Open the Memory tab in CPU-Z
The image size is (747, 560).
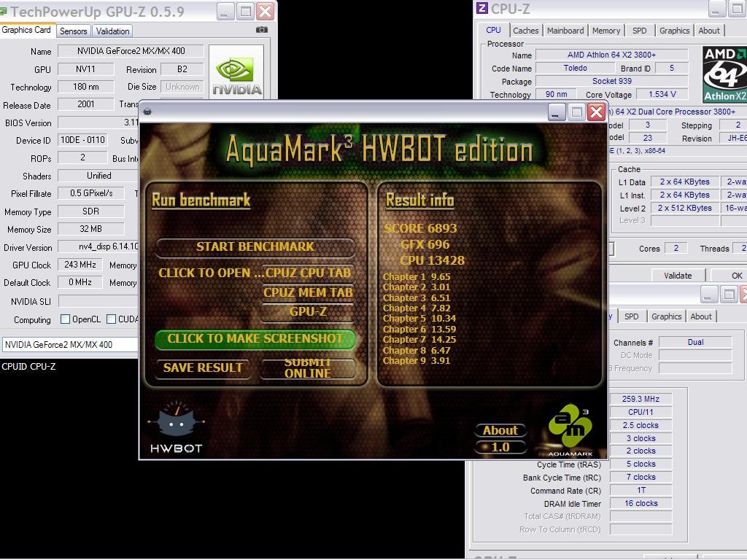click(x=606, y=31)
